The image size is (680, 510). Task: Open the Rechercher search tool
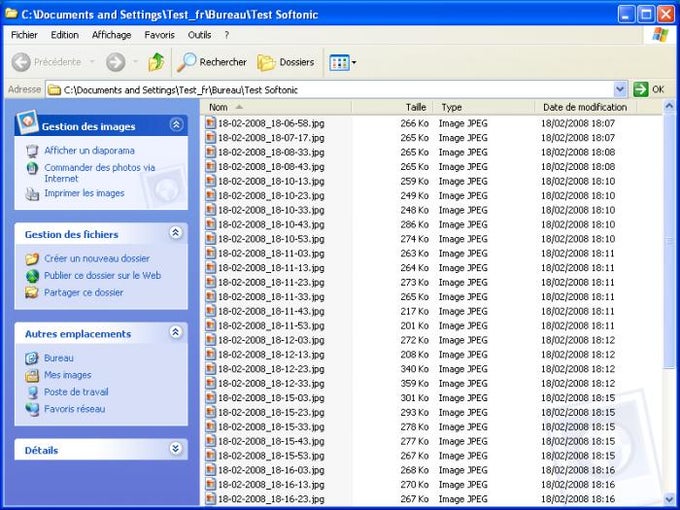pos(212,62)
